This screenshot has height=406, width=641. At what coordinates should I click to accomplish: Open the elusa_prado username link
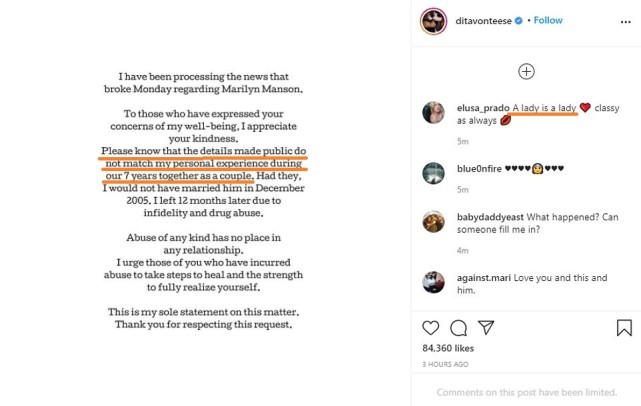[x=480, y=107]
